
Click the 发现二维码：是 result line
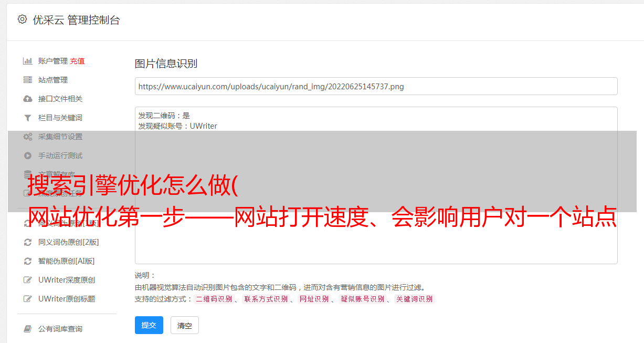[164, 116]
